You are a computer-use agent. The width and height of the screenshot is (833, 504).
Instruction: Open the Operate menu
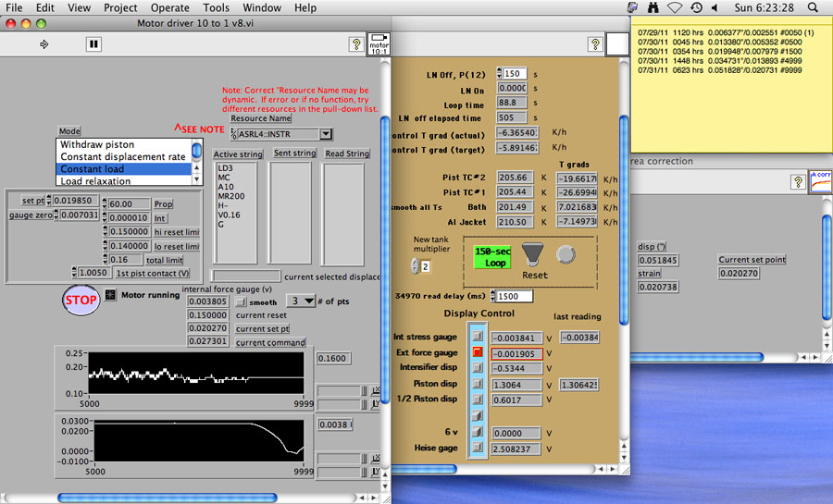coord(169,7)
